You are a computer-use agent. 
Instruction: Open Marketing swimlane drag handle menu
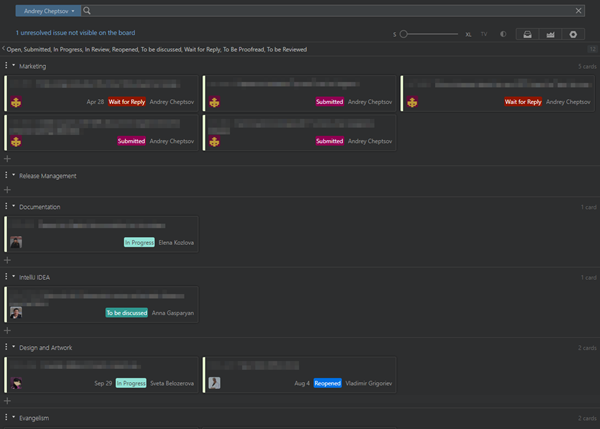point(6,66)
